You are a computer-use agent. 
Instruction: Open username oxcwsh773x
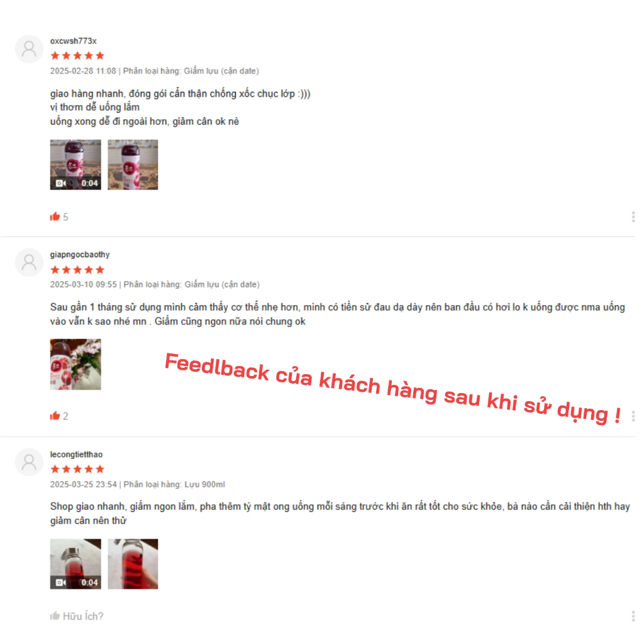pyautogui.click(x=73, y=41)
